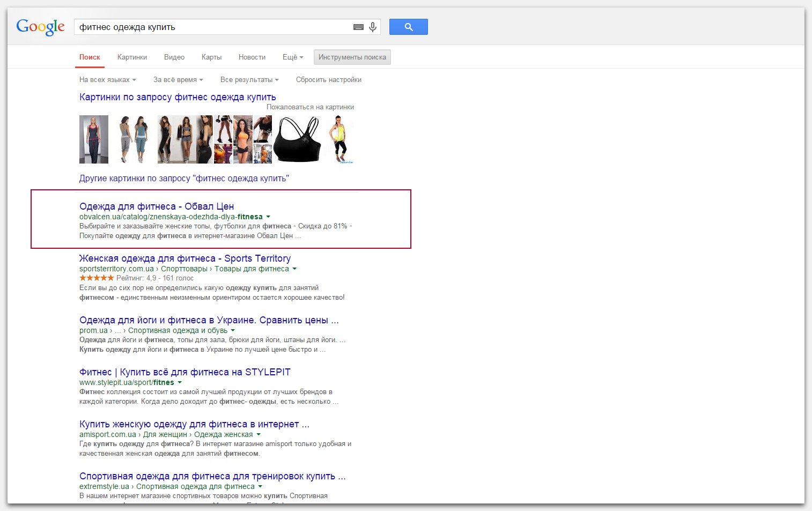Open the yellow top fitness outfit thumbnail
812x511 pixels.
(x=338, y=139)
